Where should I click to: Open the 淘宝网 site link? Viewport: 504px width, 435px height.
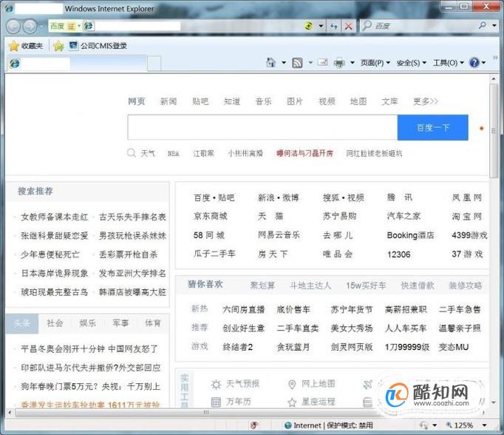coord(467,216)
